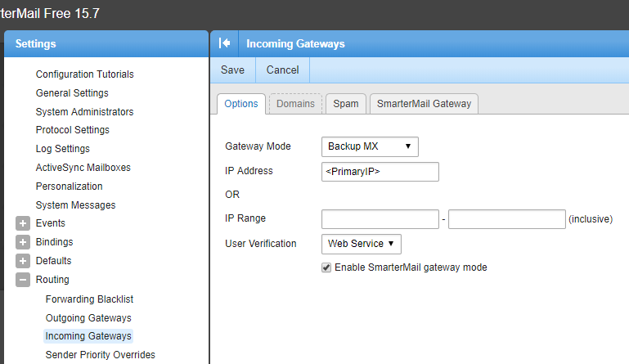The width and height of the screenshot is (629, 364).
Task: Click the Save button
Action: [233, 70]
